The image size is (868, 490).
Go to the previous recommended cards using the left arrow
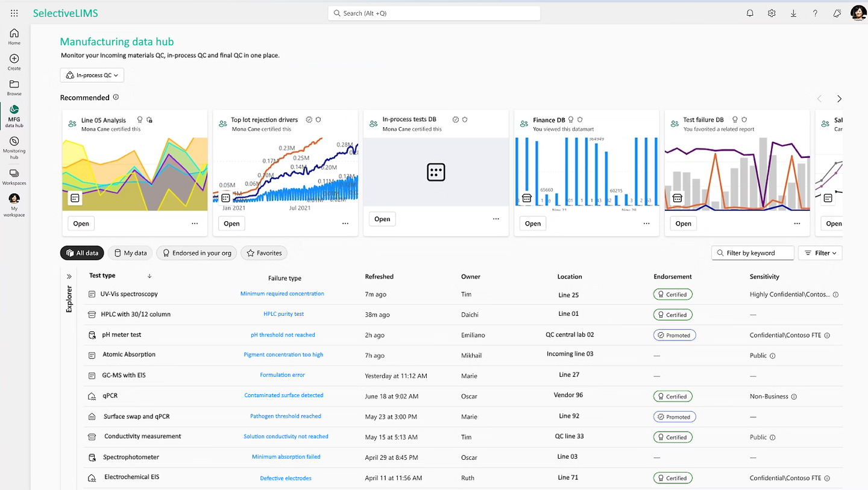click(x=819, y=99)
